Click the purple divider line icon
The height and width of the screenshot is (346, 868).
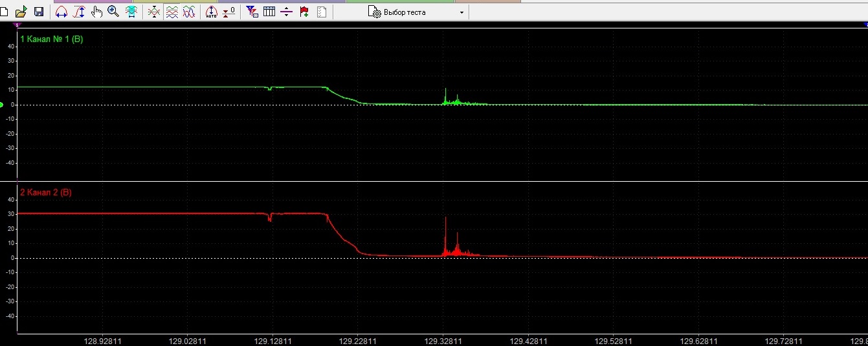point(287,12)
